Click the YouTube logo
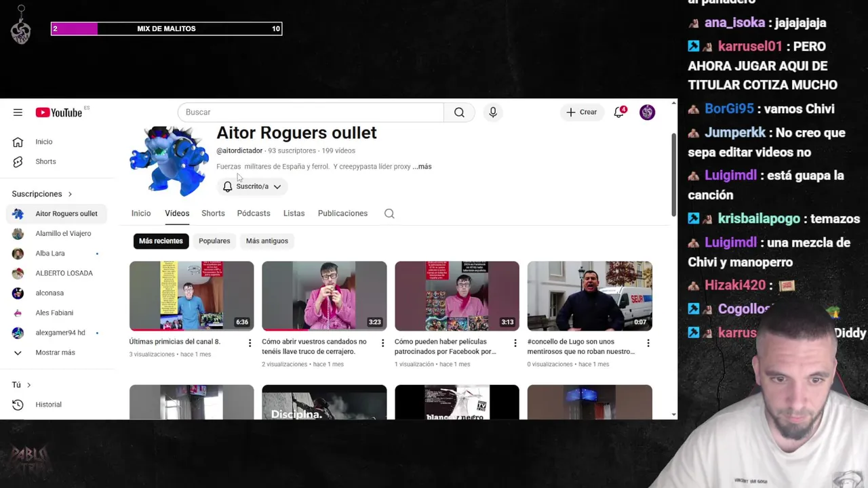The height and width of the screenshot is (488, 868). [59, 113]
